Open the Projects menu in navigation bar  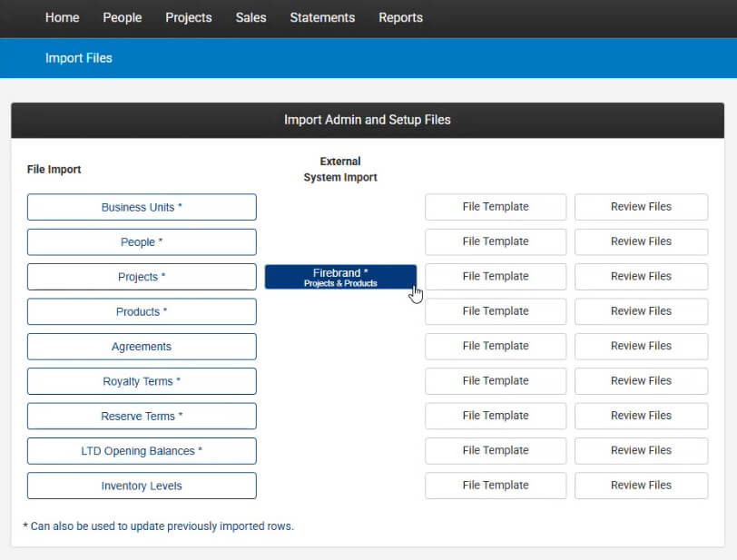pyautogui.click(x=188, y=17)
